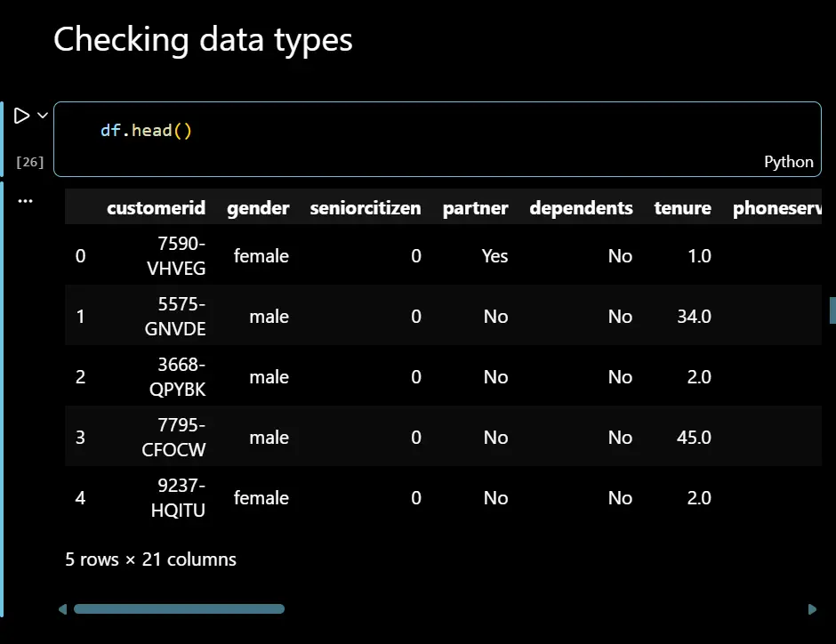
Task: Select the partner column header
Action: click(475, 208)
